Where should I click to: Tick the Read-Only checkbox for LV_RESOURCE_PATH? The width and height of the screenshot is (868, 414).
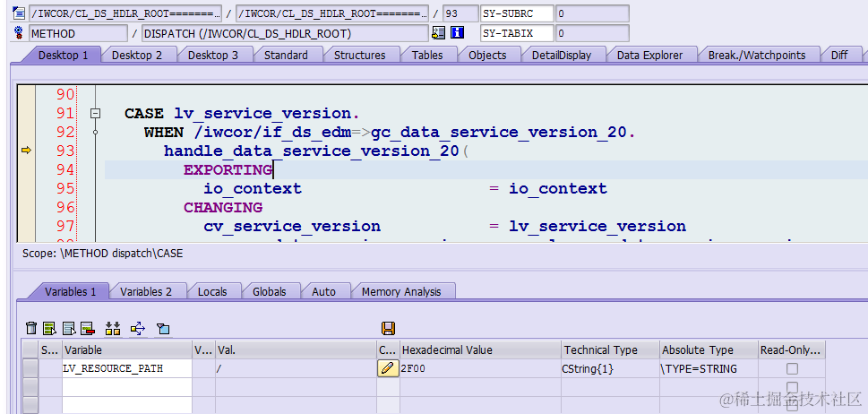click(792, 368)
